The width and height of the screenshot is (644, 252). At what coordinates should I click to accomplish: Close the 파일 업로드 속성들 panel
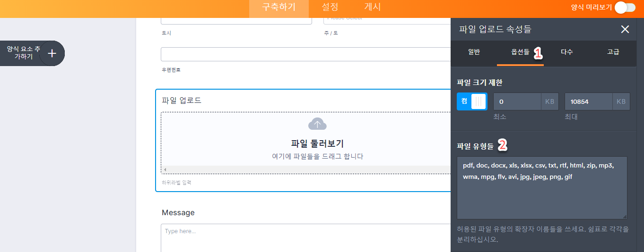point(625,29)
